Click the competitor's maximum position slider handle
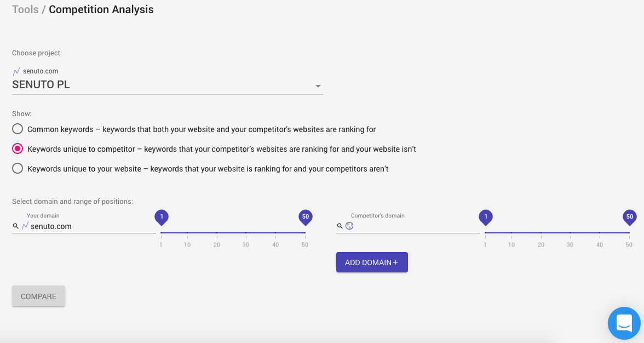 tap(629, 218)
